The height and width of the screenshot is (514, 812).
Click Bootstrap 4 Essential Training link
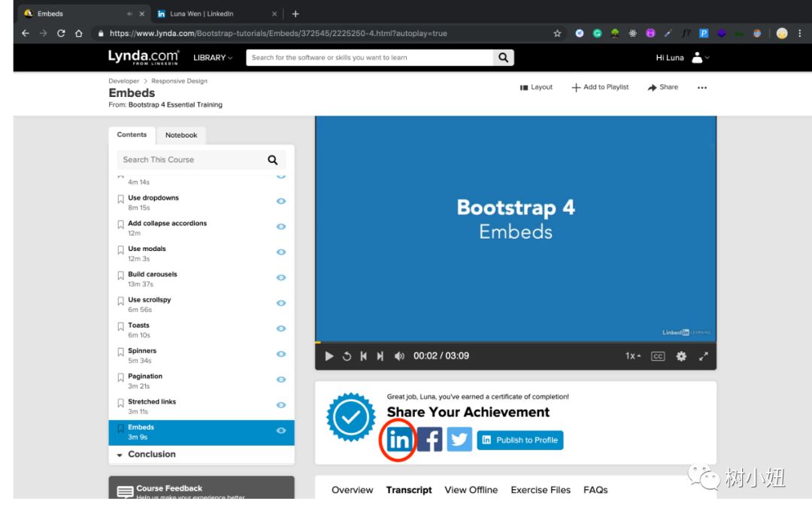[175, 104]
